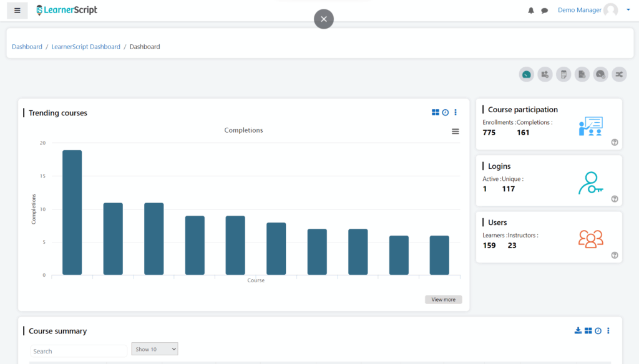Go to LearnerScript Dashboard breadcrumb link
Image resolution: width=639 pixels, height=364 pixels.
(85, 47)
